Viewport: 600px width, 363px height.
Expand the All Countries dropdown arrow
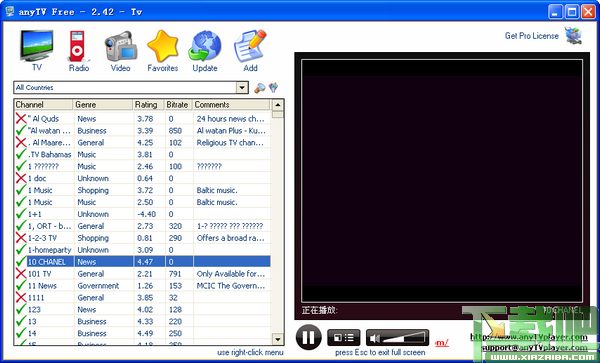click(242, 88)
